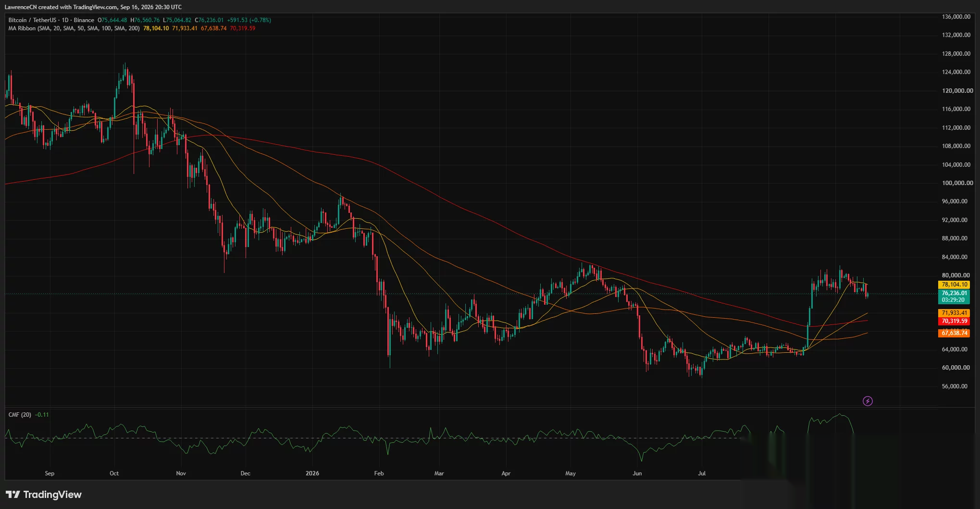Click the 88,000.00 price-axis label

[955, 238]
